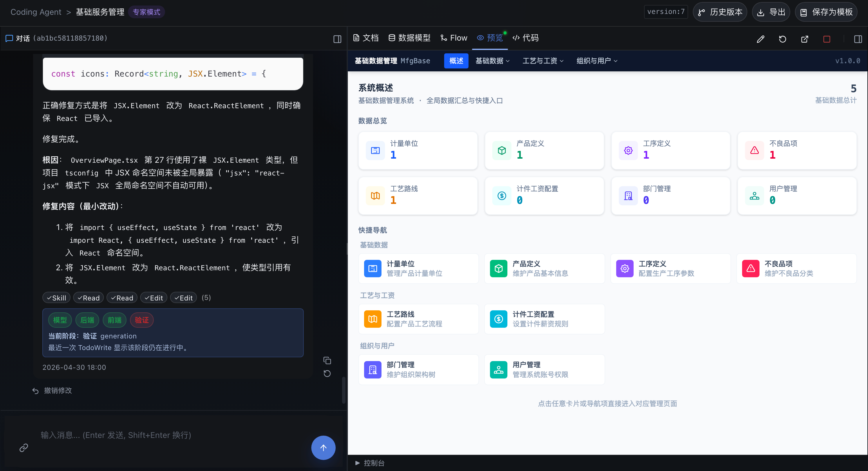Open the 工序定义 quick navigation card
This screenshot has height=471, width=868.
tap(670, 269)
